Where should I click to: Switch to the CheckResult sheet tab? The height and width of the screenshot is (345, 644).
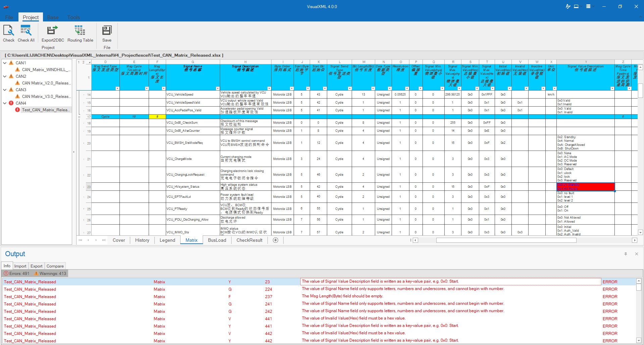click(x=249, y=240)
